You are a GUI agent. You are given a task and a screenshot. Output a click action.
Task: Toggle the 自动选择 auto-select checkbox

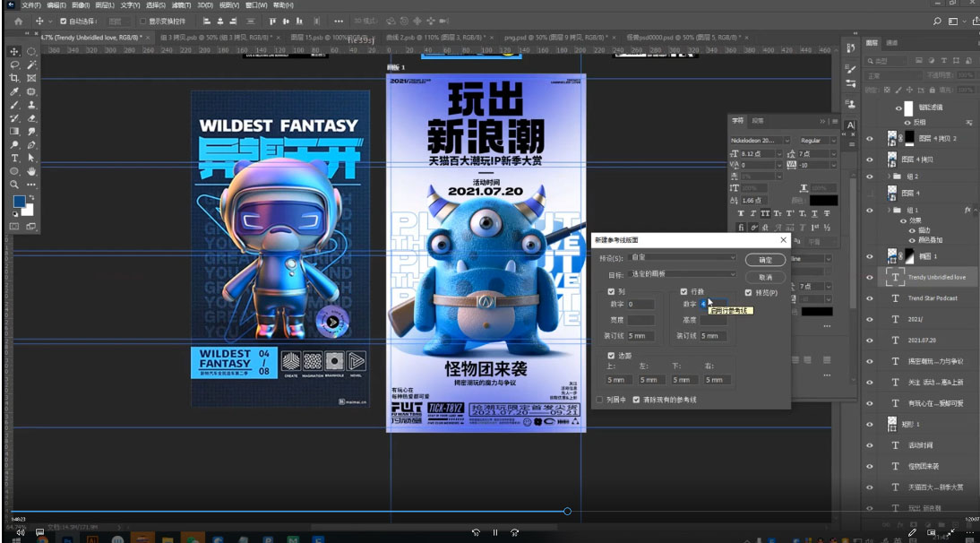point(63,22)
